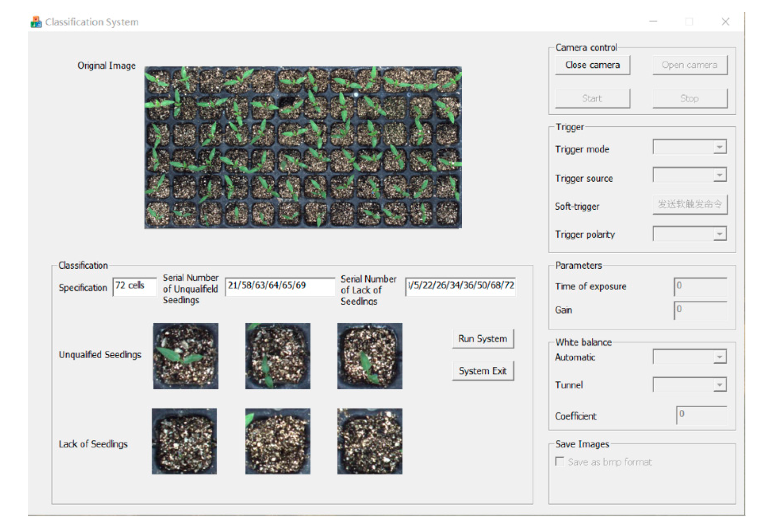This screenshot has width=761, height=532.
Task: Open the Trigger mode dropdown
Action: [689, 147]
